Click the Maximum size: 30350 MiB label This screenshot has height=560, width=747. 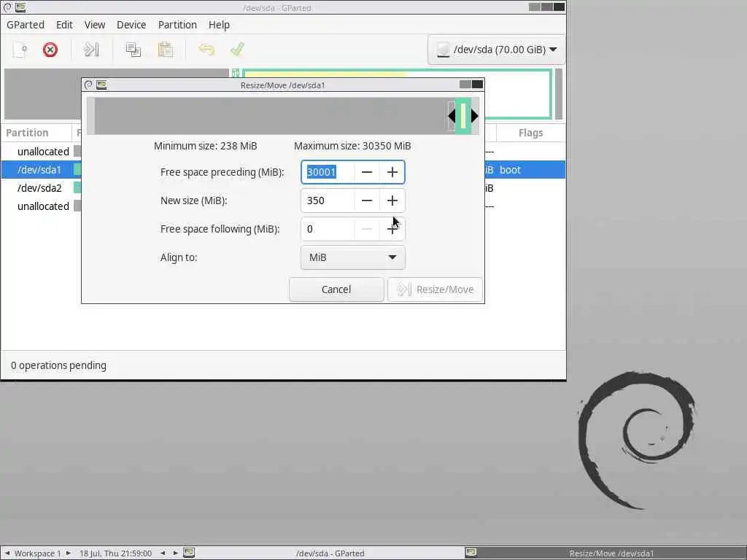point(352,146)
